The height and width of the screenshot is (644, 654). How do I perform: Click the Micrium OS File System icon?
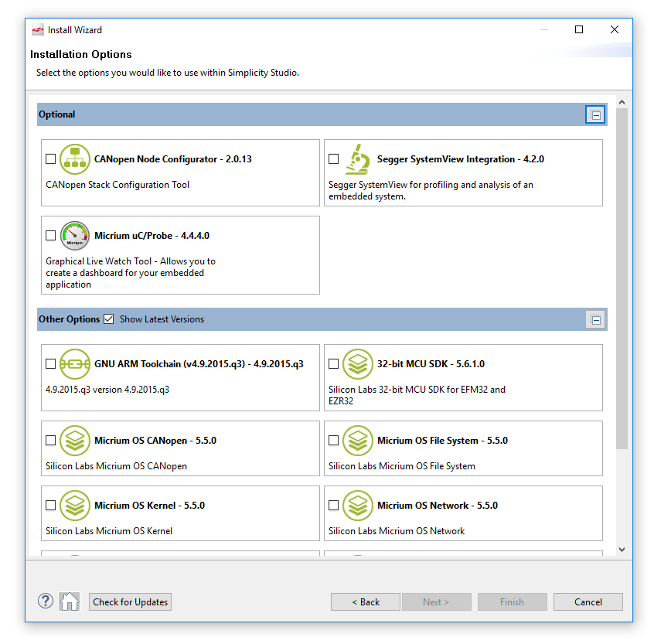[357, 441]
